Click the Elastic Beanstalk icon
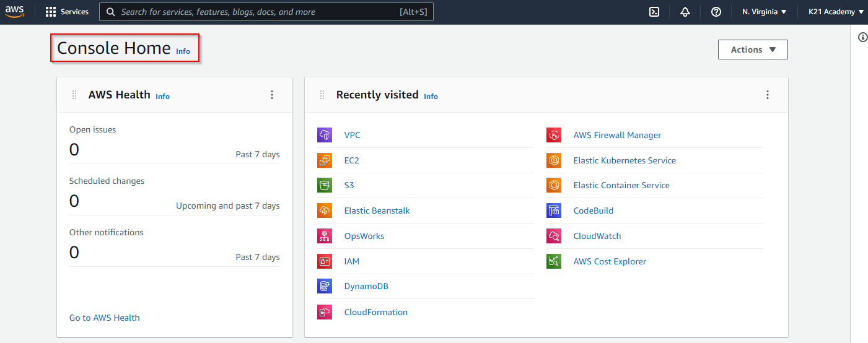This screenshot has width=868, height=343. click(325, 211)
